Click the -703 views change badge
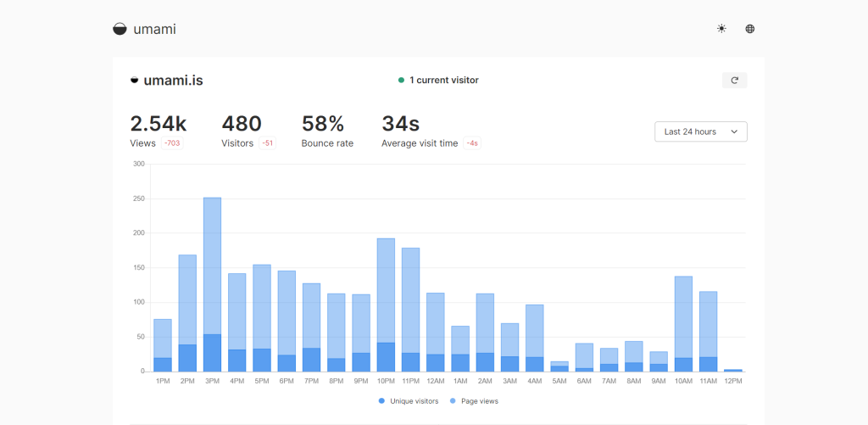Viewport: 868px width, 425px height. click(172, 143)
